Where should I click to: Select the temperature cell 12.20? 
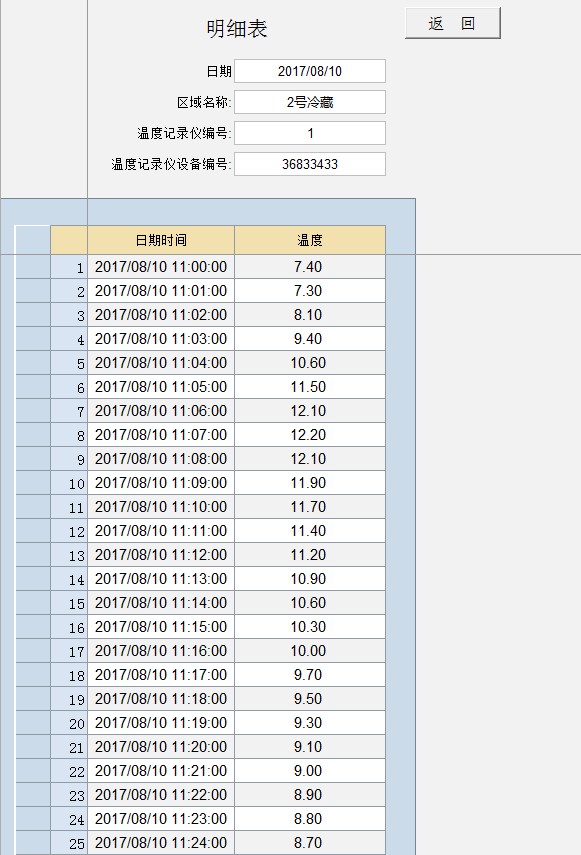coord(310,435)
